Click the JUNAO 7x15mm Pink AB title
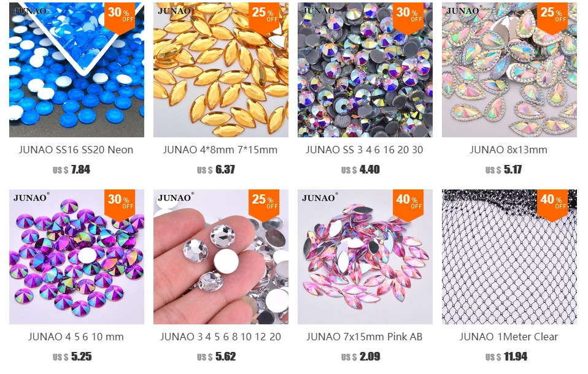588x374 pixels. tap(365, 337)
